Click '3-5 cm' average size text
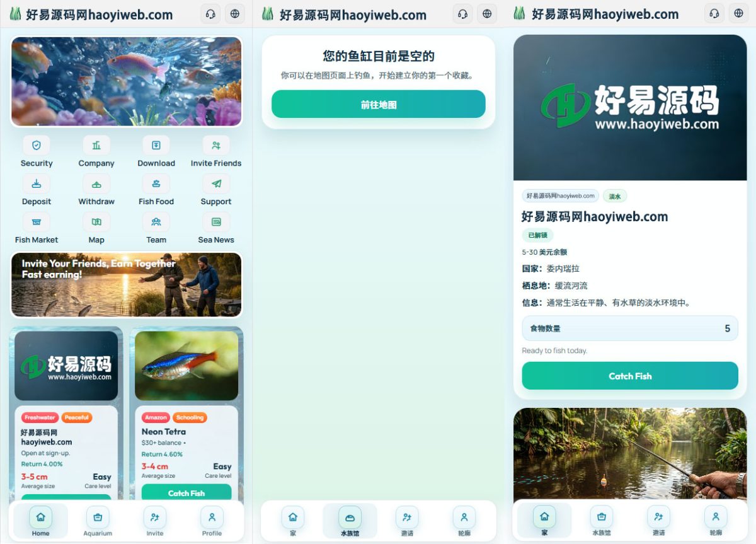The width and height of the screenshot is (756, 544). 35,477
